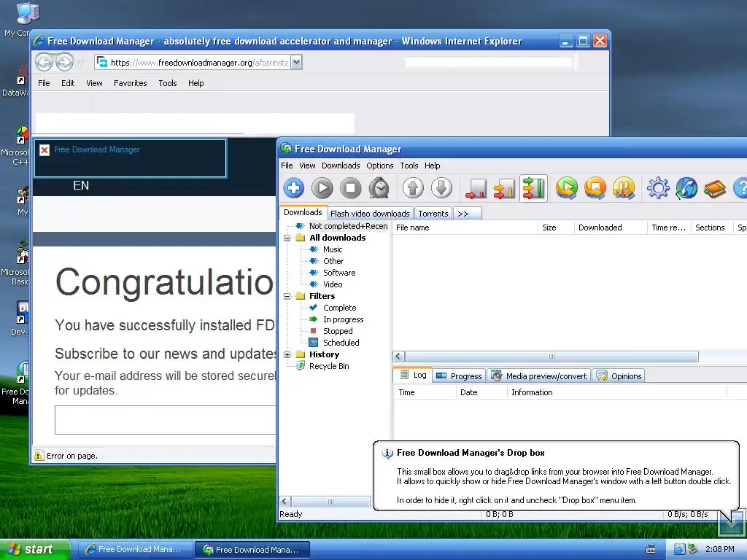Open the recent pages dropdown beside Forward
This screenshot has width=747, height=560.
pos(80,62)
